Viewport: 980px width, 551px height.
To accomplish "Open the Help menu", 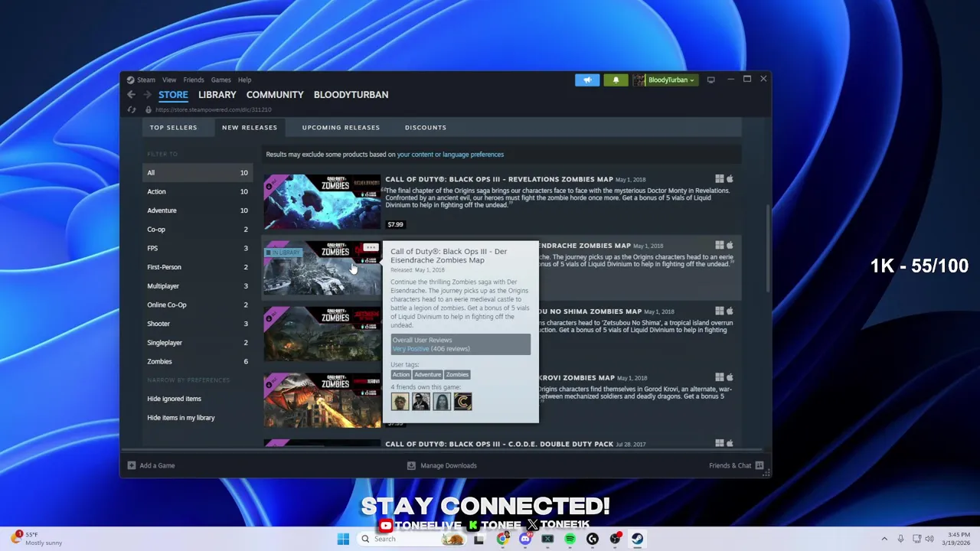I will tap(244, 80).
